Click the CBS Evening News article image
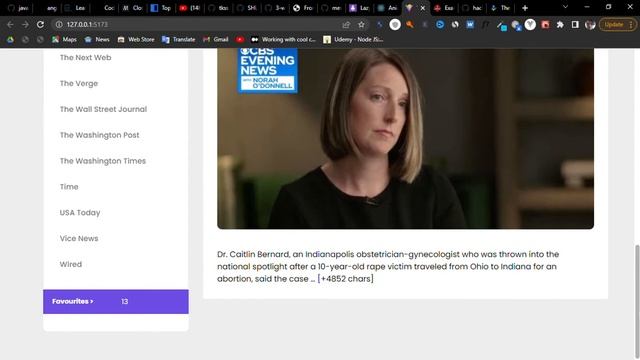 tap(405, 138)
